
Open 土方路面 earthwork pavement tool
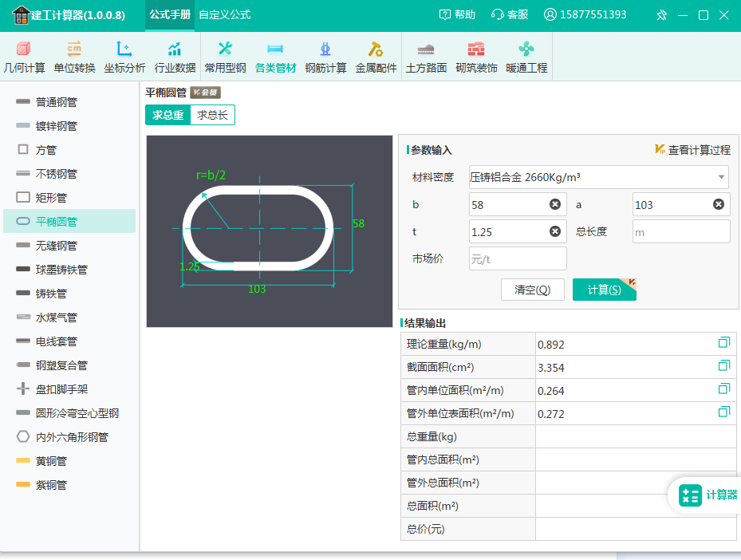(426, 57)
